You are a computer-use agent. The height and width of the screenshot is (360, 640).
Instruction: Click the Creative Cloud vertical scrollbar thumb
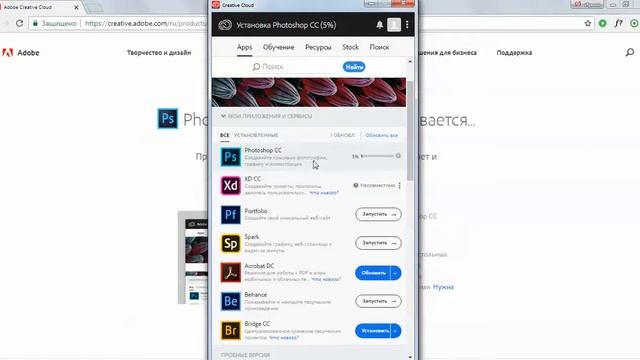[x=410, y=131]
